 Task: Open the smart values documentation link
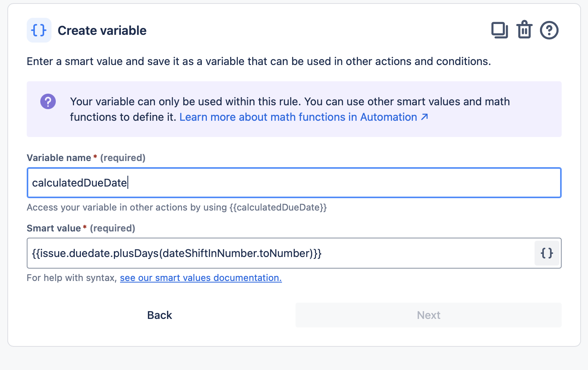(201, 278)
